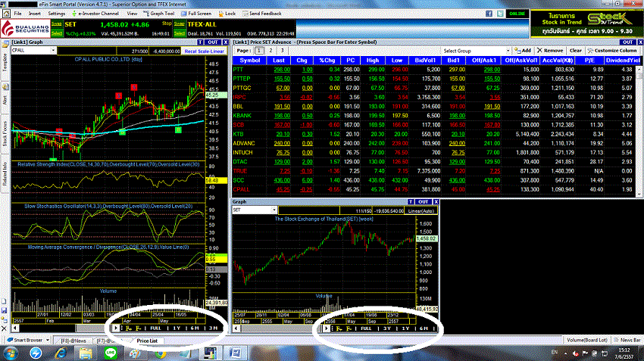Click the sidebar save (floppy disk) icon
This screenshot has height=361, width=644.
[x=4, y=310]
